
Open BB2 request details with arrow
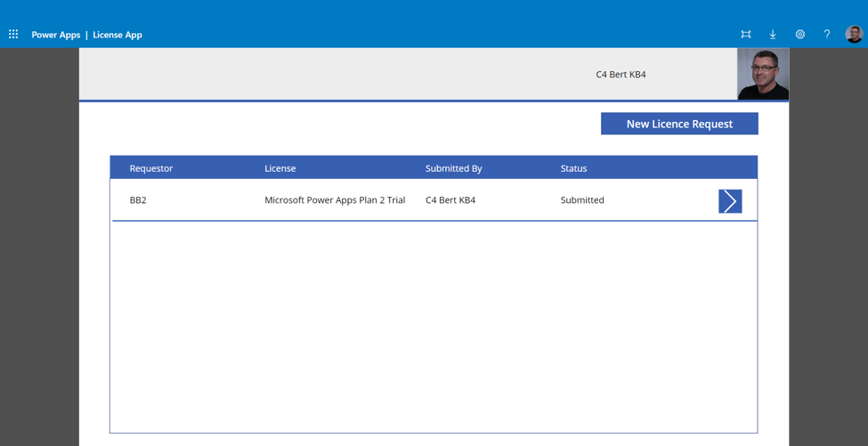click(730, 201)
